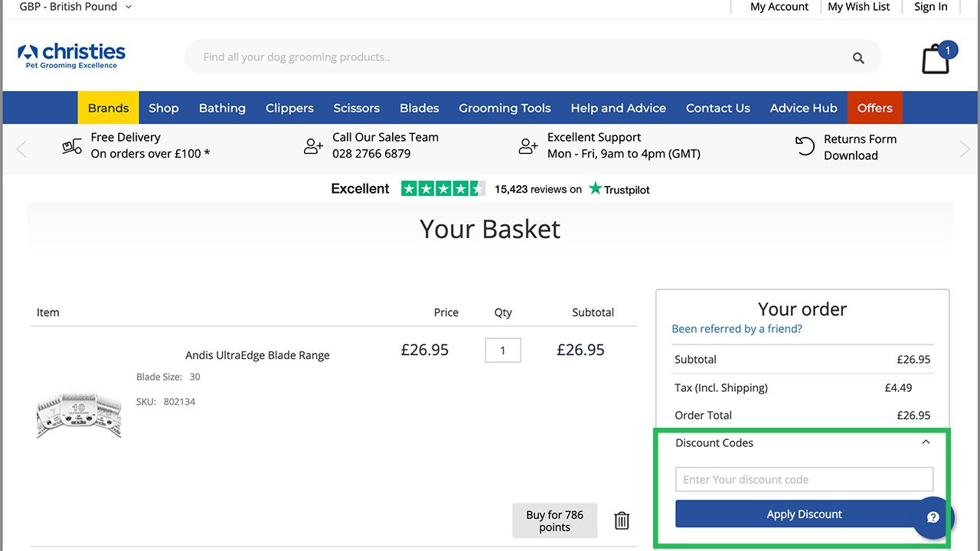Viewport: 980px width, 551px height.
Task: Go to previous info banner slide
Action: pos(21,148)
